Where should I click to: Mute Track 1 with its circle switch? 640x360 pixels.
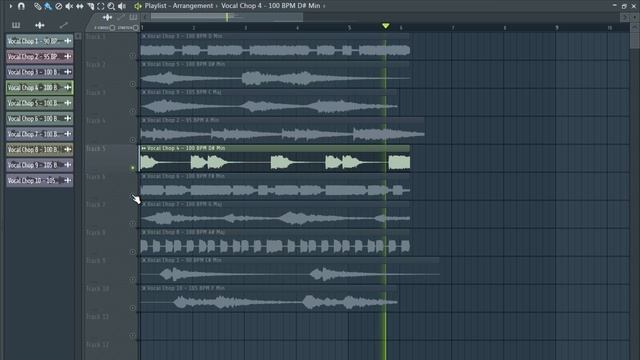133,56
